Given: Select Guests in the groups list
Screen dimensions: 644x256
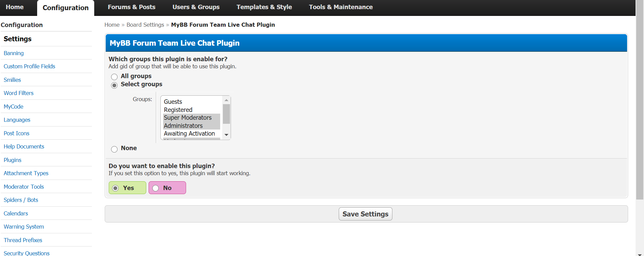Looking at the screenshot, I should (173, 102).
